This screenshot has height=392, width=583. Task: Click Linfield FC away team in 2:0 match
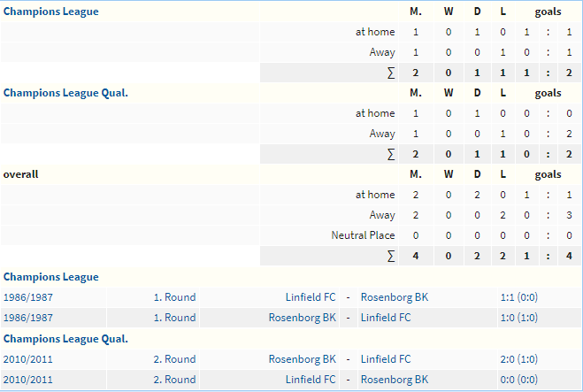tap(386, 359)
